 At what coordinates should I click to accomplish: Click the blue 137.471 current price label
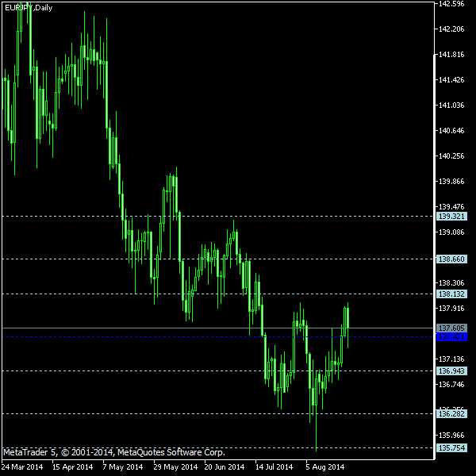click(x=451, y=337)
